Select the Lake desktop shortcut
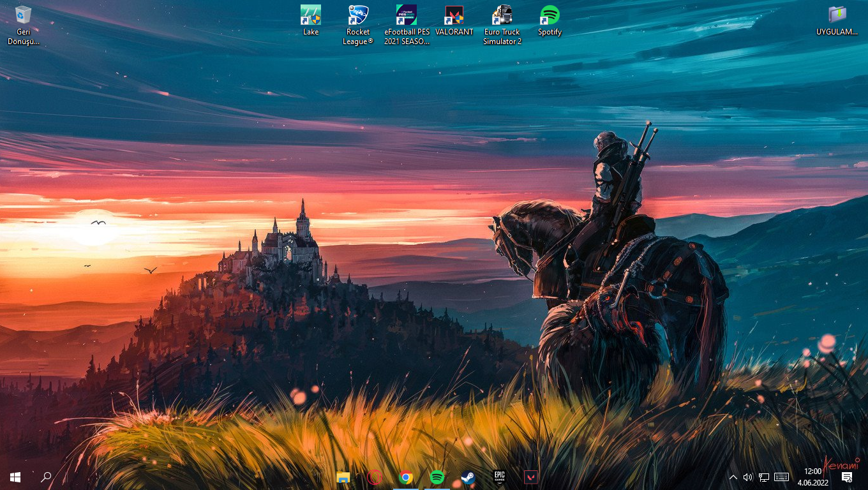 click(x=311, y=21)
